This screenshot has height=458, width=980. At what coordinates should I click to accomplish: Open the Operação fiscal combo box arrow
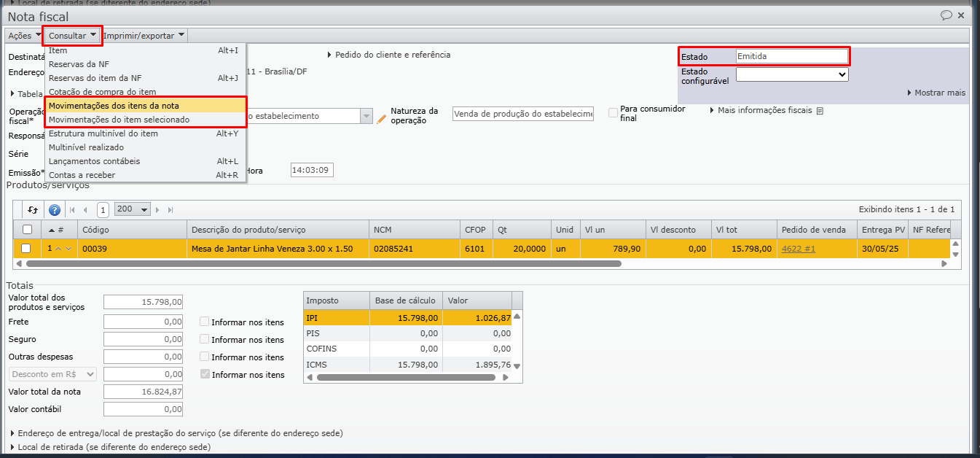coord(366,117)
